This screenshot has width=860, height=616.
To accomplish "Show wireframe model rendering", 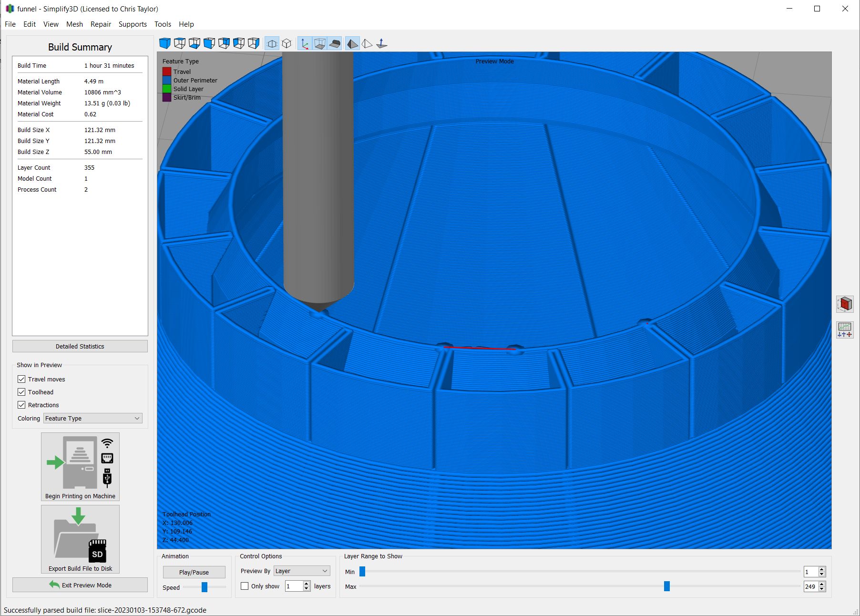I will pyautogui.click(x=367, y=43).
